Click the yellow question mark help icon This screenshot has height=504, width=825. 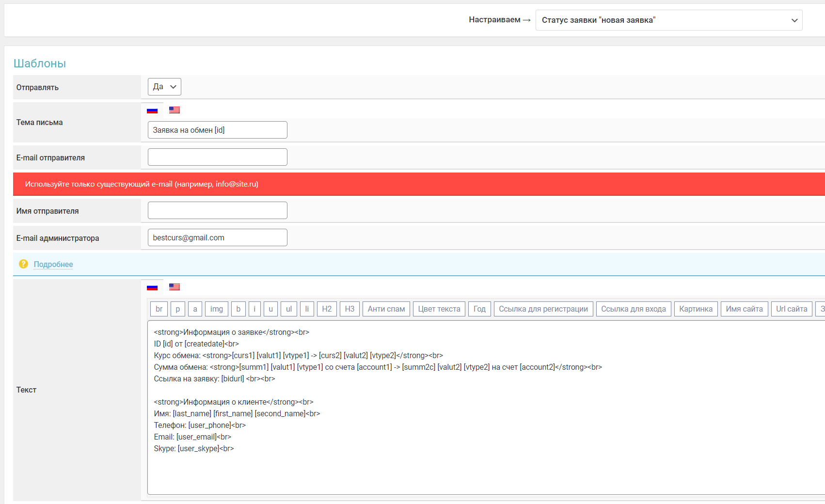point(23,264)
